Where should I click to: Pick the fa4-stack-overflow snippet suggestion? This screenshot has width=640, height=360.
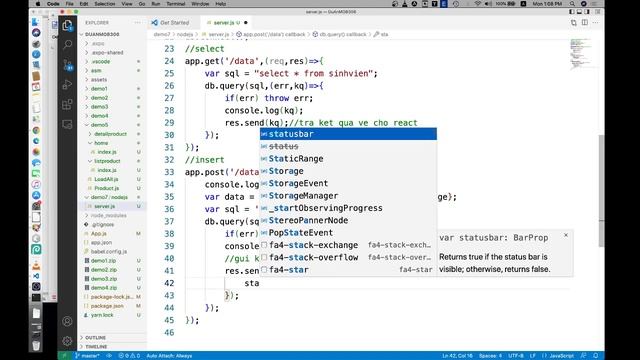pyautogui.click(x=348, y=257)
